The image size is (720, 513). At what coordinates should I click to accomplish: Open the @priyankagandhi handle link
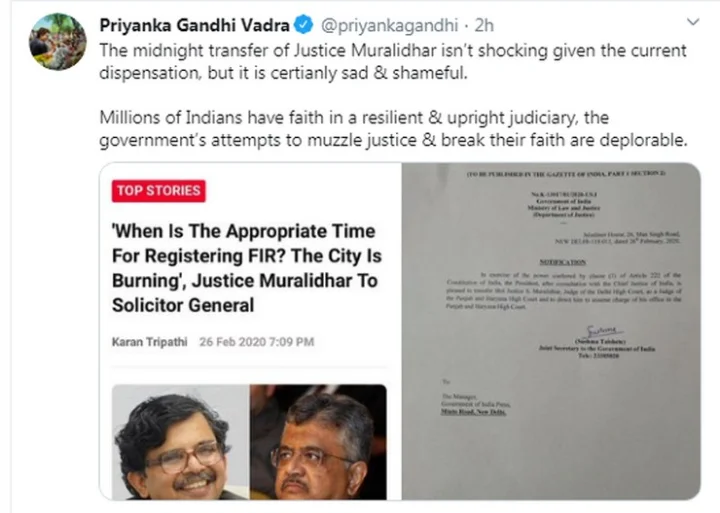click(x=389, y=25)
